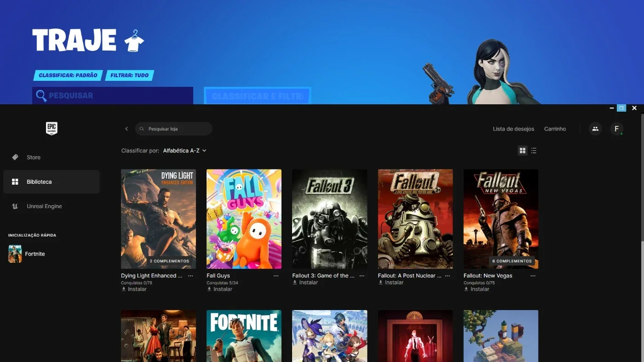The image size is (644, 362).
Task: Select Biblioteca in the sidebar
Action: [51, 182]
